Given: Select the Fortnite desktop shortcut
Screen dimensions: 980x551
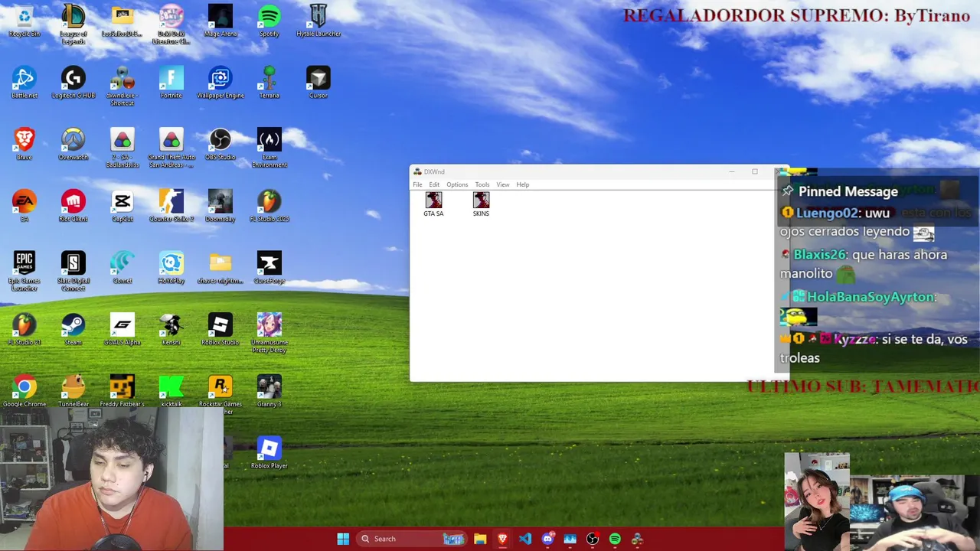Looking at the screenshot, I should click(171, 83).
